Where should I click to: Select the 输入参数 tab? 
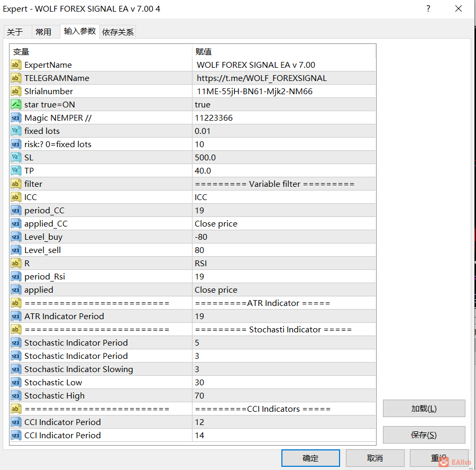click(80, 31)
